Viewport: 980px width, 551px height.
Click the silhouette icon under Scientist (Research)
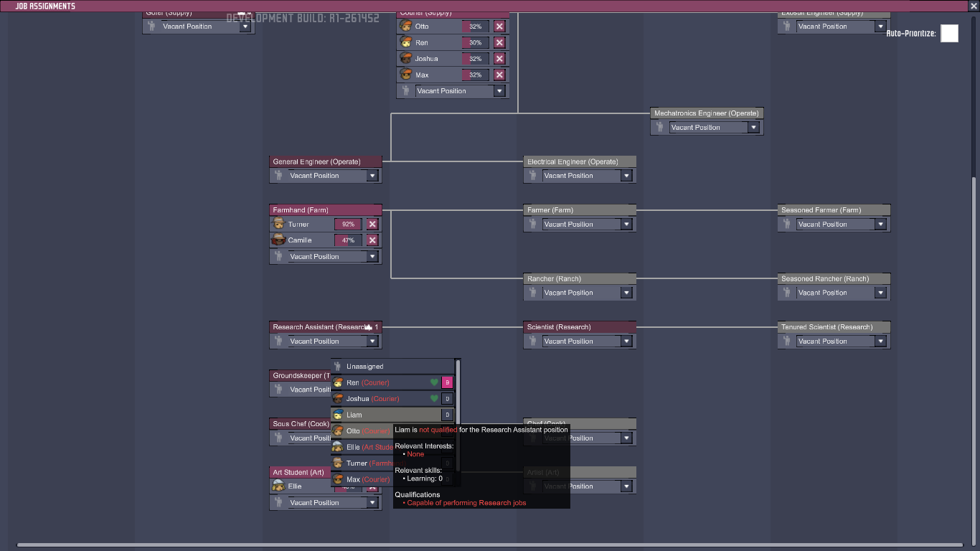coord(532,341)
